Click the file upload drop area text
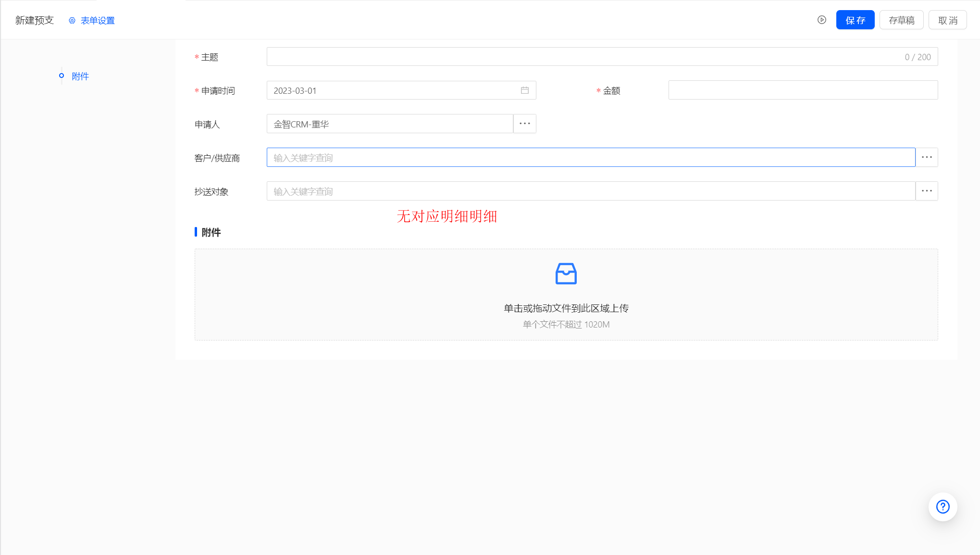This screenshot has height=555, width=980. pyautogui.click(x=566, y=308)
